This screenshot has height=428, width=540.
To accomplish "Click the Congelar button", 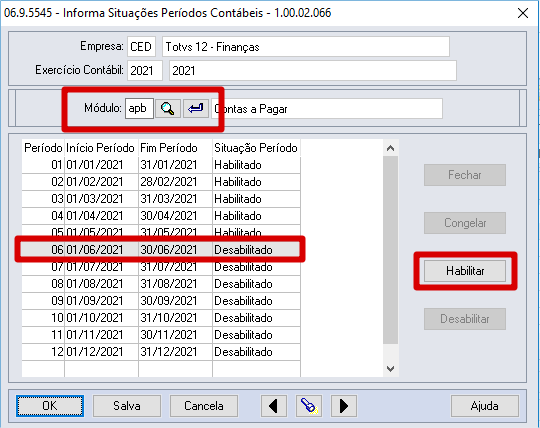I will click(x=465, y=223).
